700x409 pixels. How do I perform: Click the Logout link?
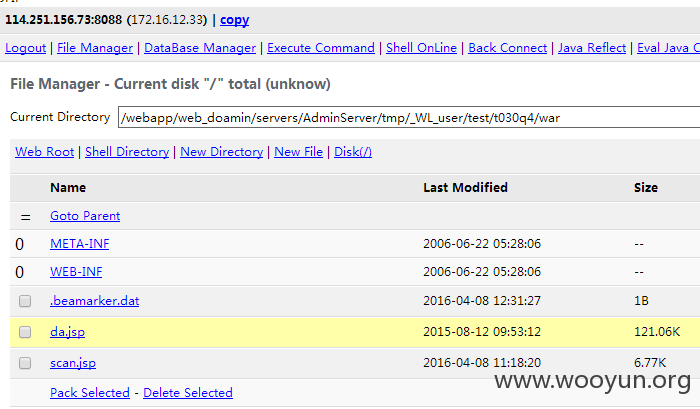(25, 48)
